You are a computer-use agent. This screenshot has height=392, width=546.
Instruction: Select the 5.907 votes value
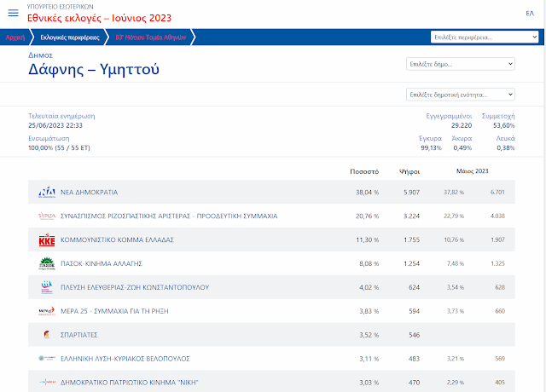(x=411, y=193)
